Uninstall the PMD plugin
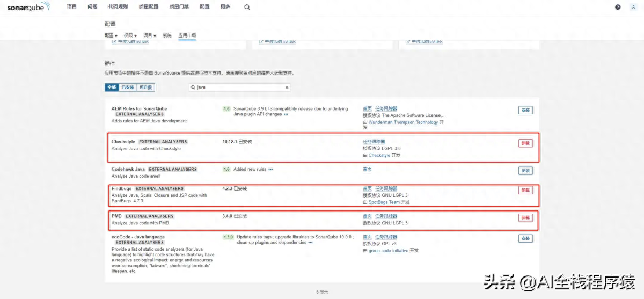Screen dimensions: 644x299 pyautogui.click(x=525, y=217)
